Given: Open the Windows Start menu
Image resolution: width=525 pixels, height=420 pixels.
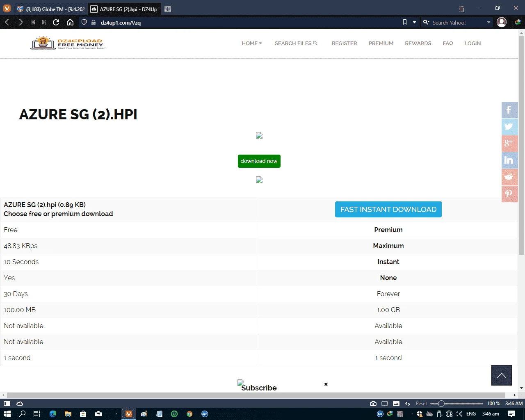Looking at the screenshot, I should click(7, 414).
